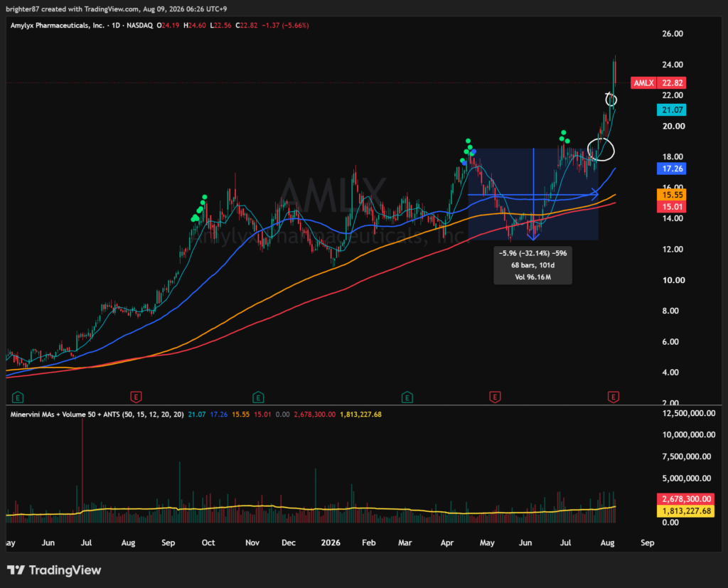Click the red earnings marker in May 2026
Screen dimensions: 728x588
tap(495, 397)
